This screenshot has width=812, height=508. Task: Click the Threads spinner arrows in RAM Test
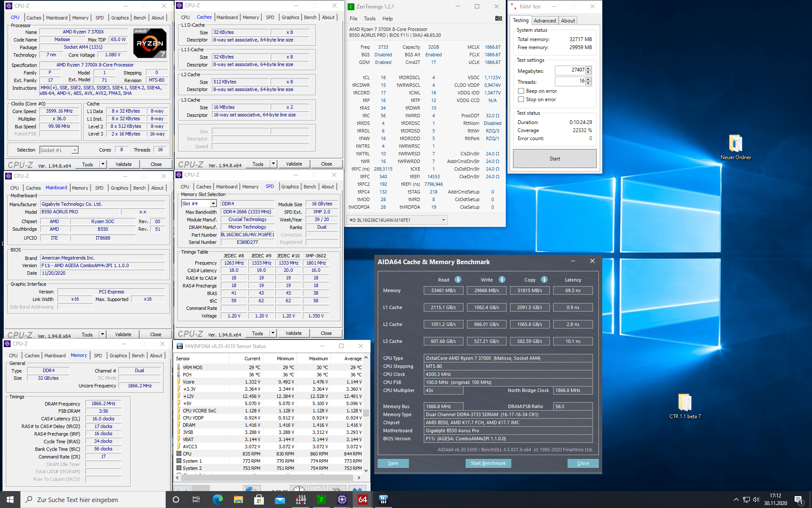(x=588, y=81)
